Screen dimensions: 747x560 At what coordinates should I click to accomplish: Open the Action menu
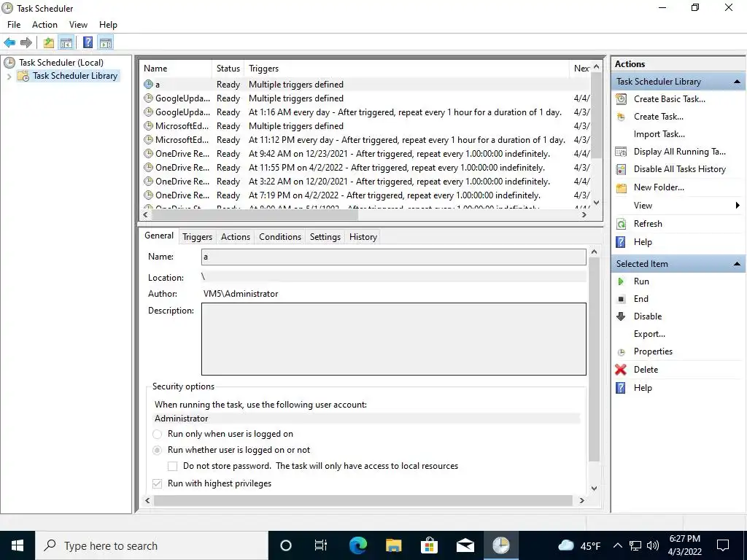point(44,25)
